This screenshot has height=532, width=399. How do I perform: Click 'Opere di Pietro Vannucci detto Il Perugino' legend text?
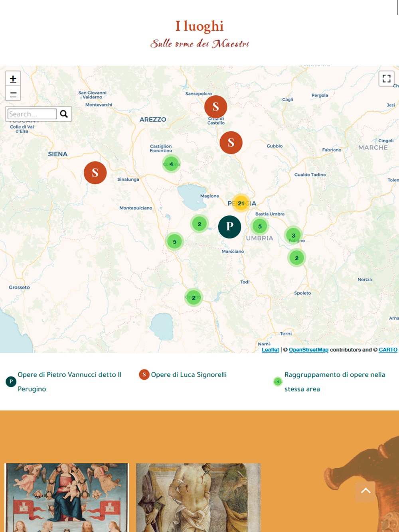click(x=69, y=382)
